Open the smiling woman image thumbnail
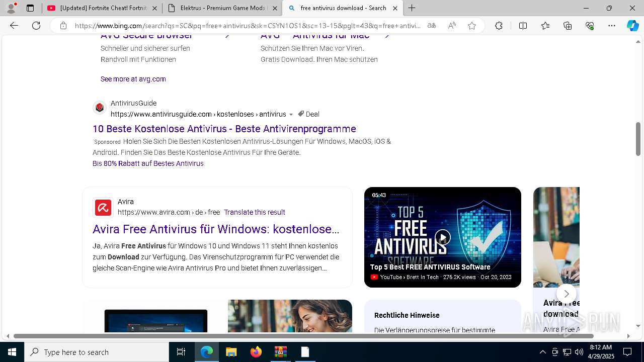Screen dimensions: 644x362 [x=290, y=316]
